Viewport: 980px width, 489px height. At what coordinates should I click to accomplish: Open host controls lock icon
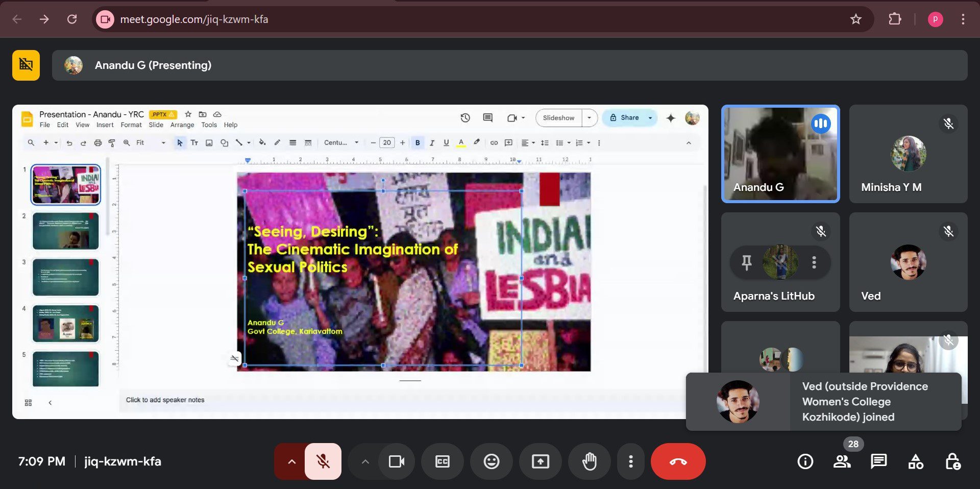tap(952, 461)
